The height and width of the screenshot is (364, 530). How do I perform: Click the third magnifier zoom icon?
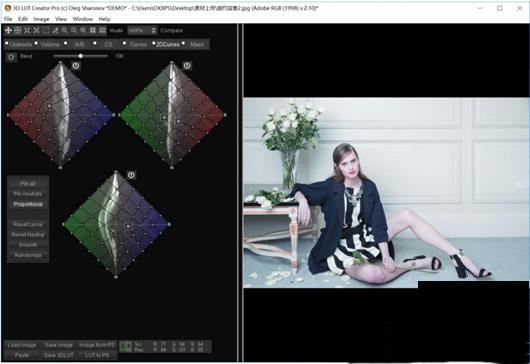coord(83,30)
